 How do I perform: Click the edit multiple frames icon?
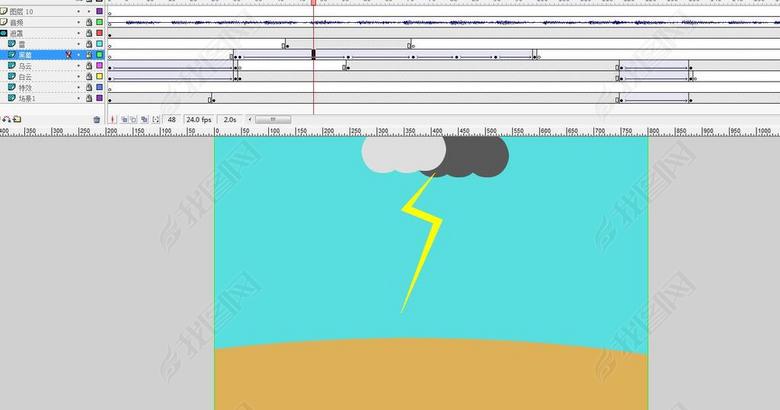pyautogui.click(x=145, y=119)
